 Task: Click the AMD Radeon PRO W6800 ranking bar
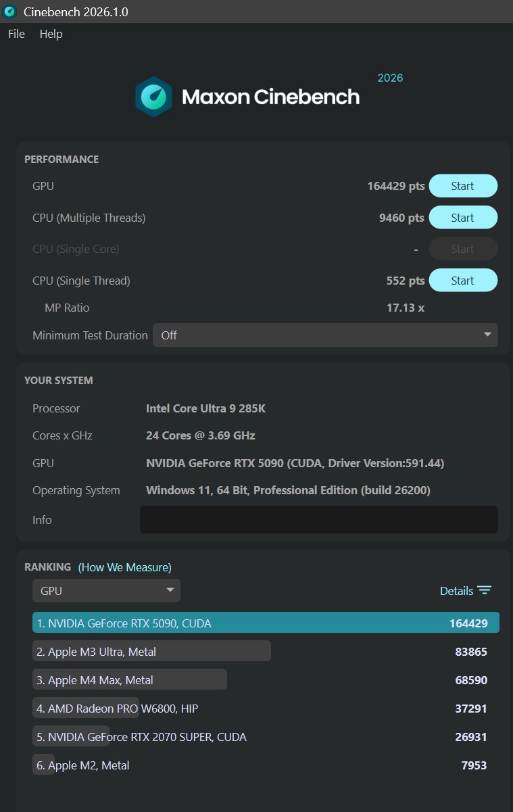coord(86,708)
